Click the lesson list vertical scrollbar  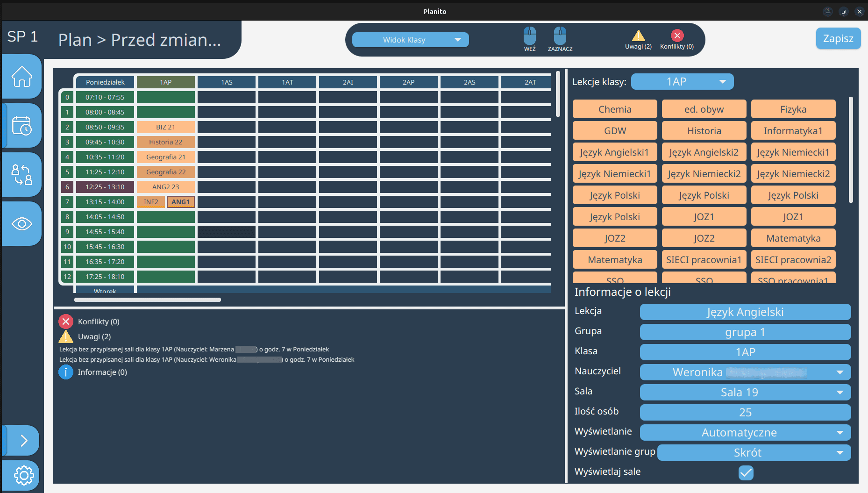(x=851, y=150)
